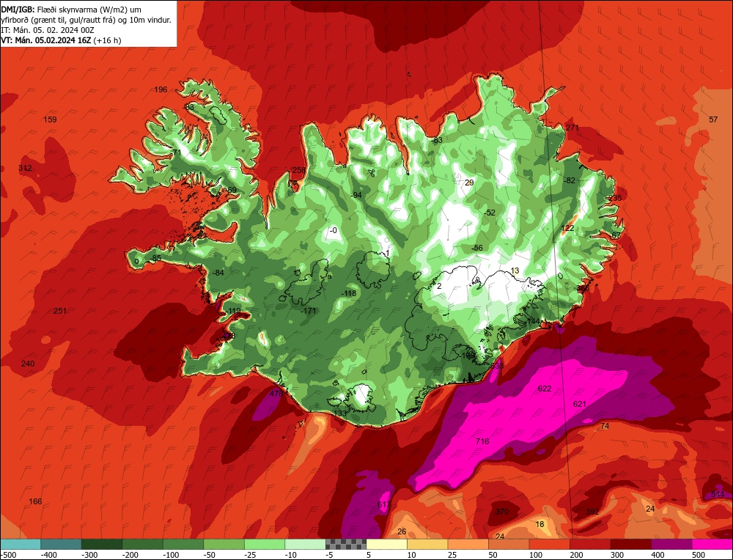
Task: Click the light green -25 to -10 swatch
Action: [265, 544]
